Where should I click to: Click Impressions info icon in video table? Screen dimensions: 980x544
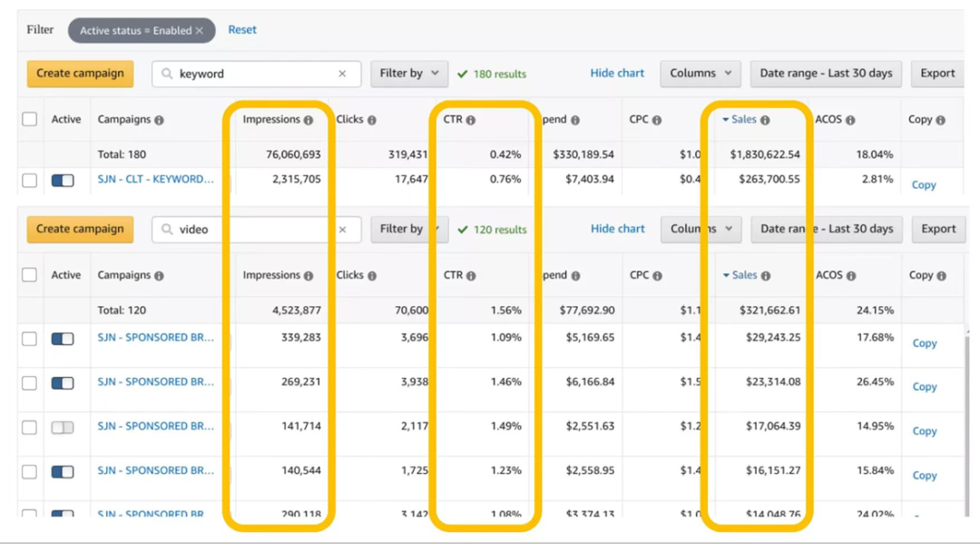(309, 276)
